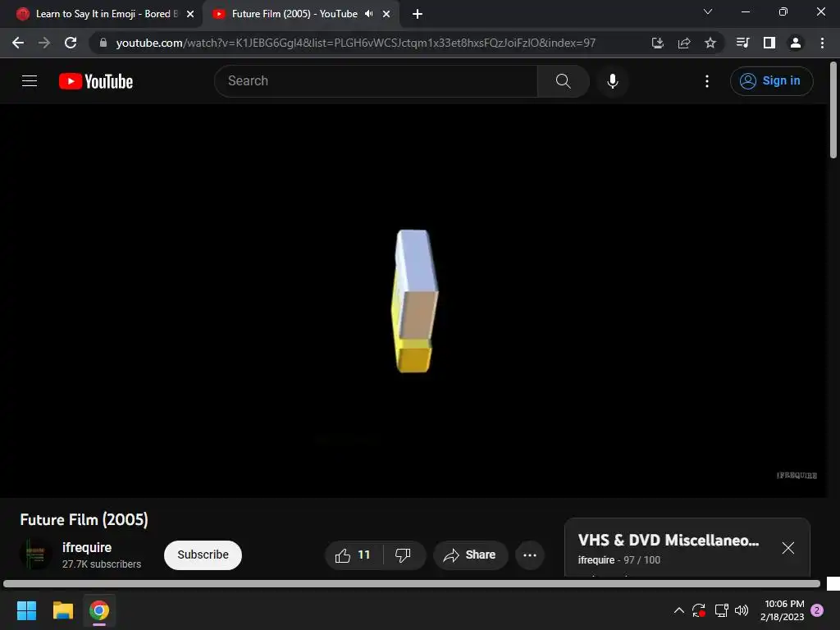This screenshot has height=630, width=840.
Task: Click the video player area
Action: click(x=413, y=300)
